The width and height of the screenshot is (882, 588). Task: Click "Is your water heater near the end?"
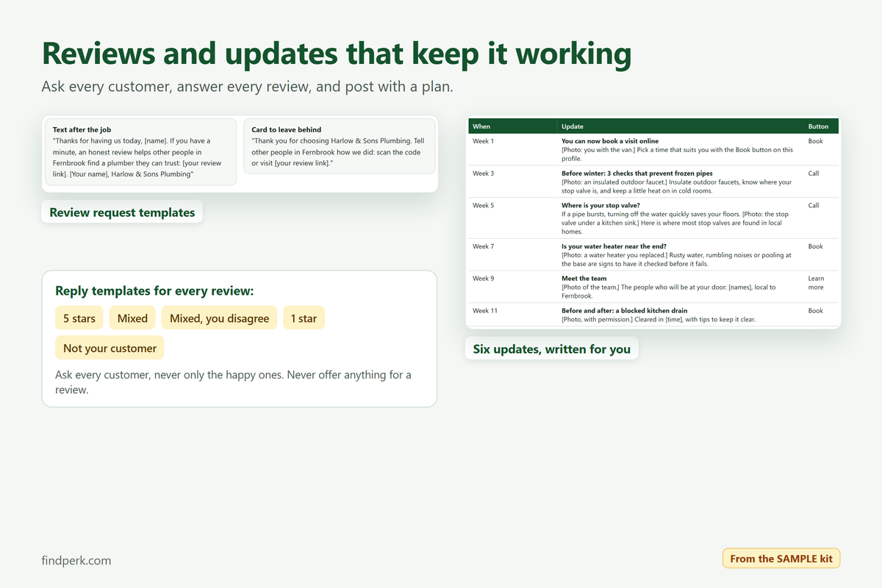[x=614, y=246]
